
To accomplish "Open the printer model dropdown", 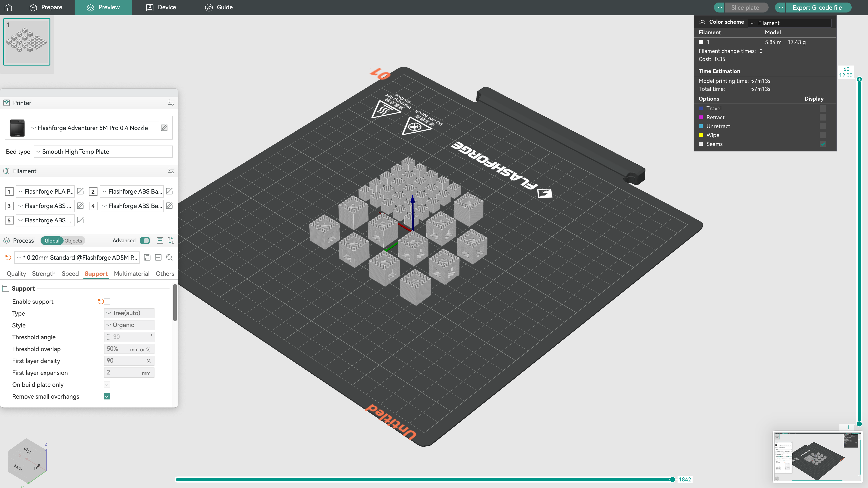I will [x=94, y=128].
